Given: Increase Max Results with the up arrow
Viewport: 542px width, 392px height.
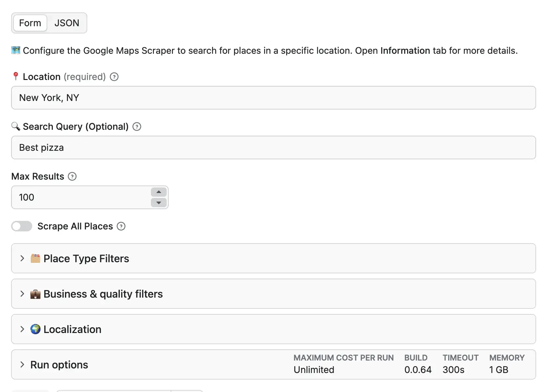Looking at the screenshot, I should point(159,192).
